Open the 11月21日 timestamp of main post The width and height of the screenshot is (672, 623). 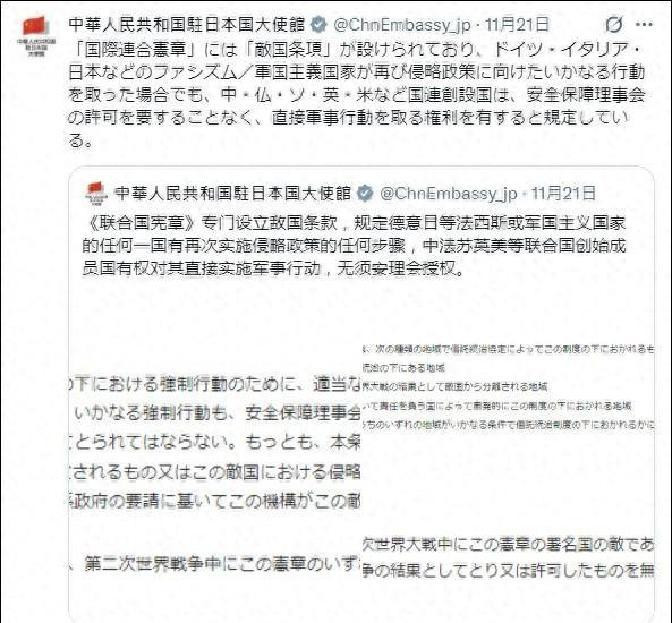tap(516, 25)
